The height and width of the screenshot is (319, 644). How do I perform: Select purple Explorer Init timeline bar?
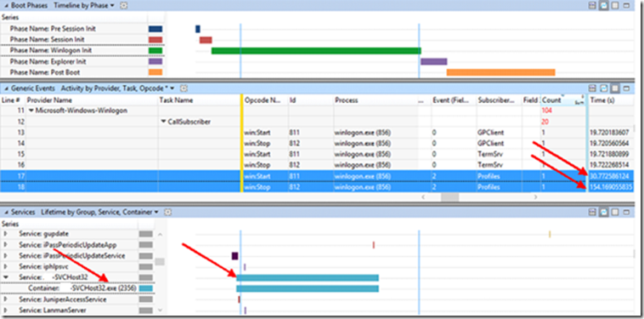pyautogui.click(x=433, y=61)
